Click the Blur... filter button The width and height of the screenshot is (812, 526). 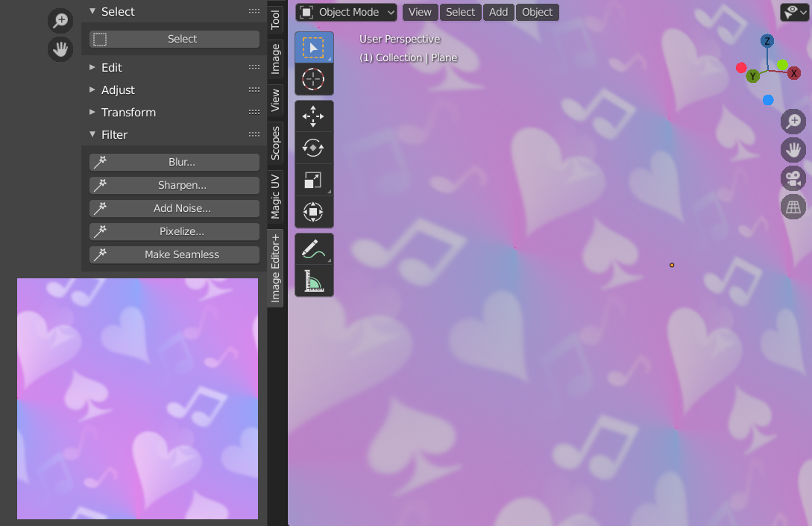coord(174,162)
